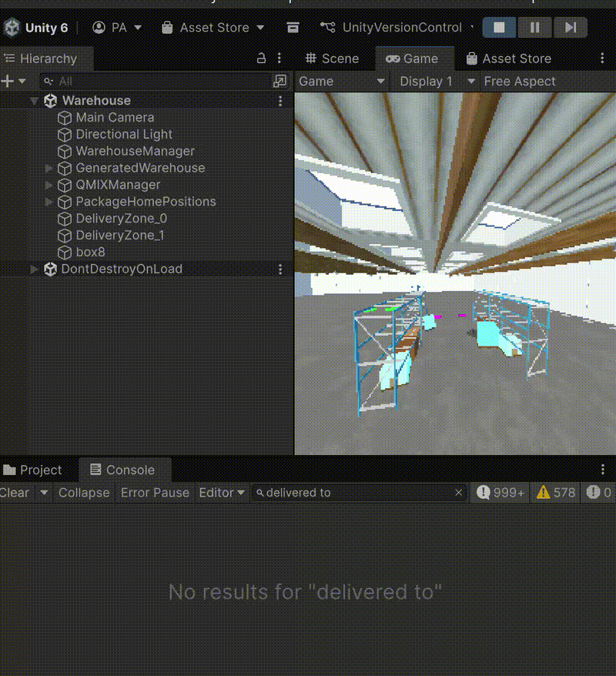Screen dimensions: 616x676
Task: Click the package manager box icon in toolbar
Action: pos(293,28)
